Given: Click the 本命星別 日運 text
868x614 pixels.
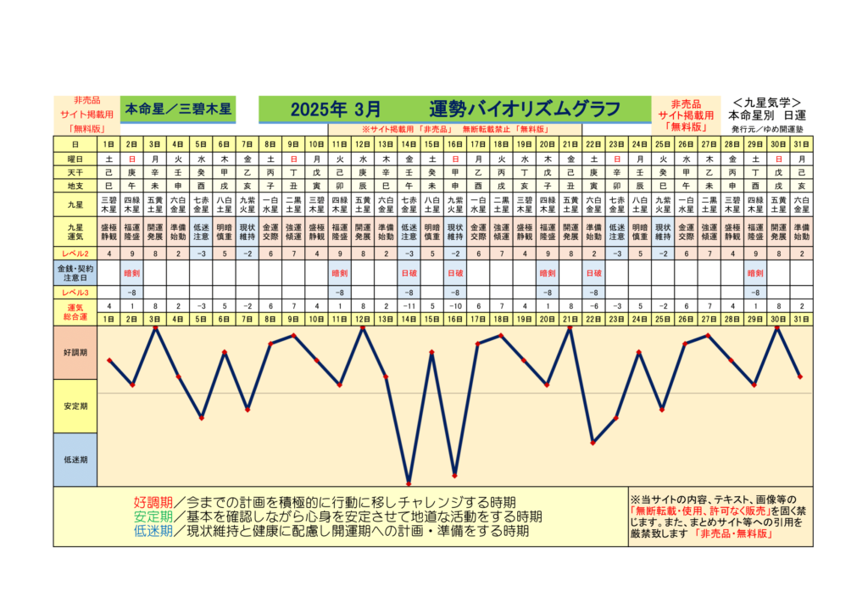Looking at the screenshot, I should pyautogui.click(x=766, y=115).
